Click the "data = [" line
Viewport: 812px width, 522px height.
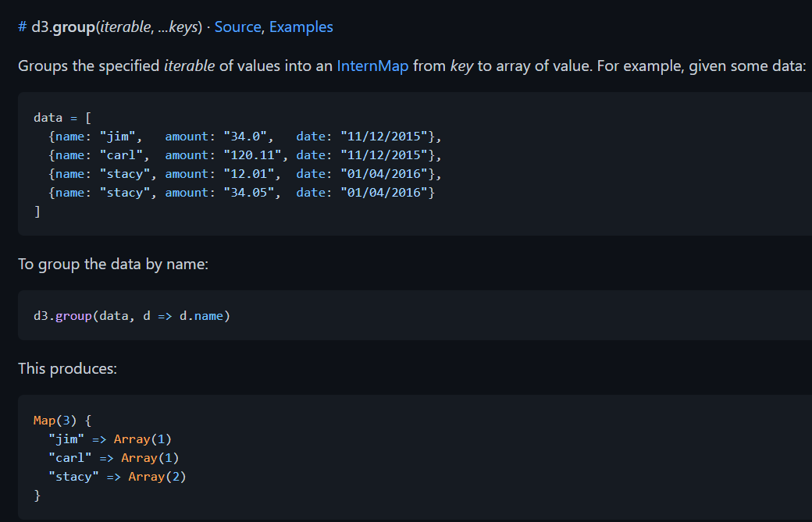tap(62, 118)
